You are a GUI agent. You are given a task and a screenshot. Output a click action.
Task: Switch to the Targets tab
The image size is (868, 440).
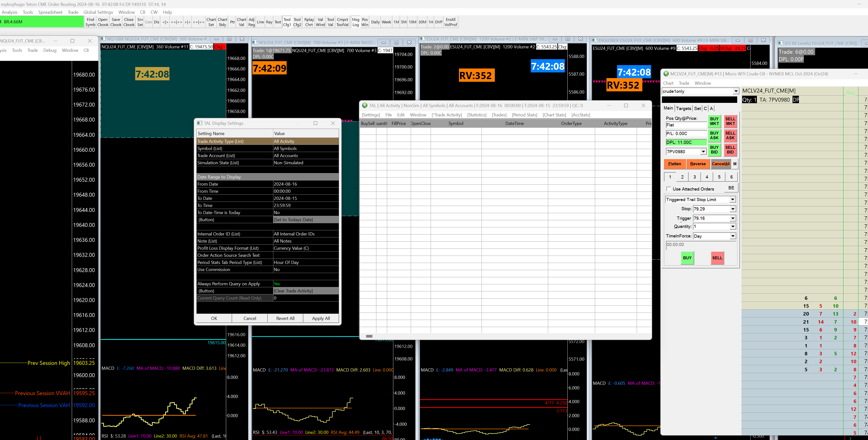(683, 108)
